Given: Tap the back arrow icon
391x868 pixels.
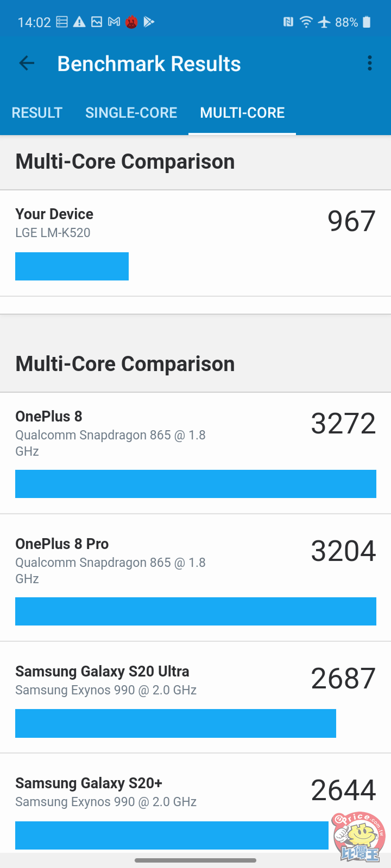Looking at the screenshot, I should click(27, 63).
